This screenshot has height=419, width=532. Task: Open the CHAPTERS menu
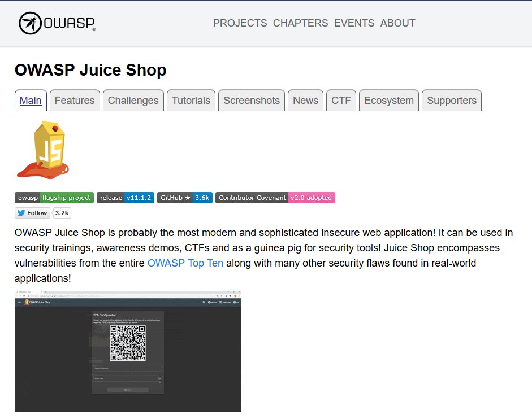[x=300, y=23]
